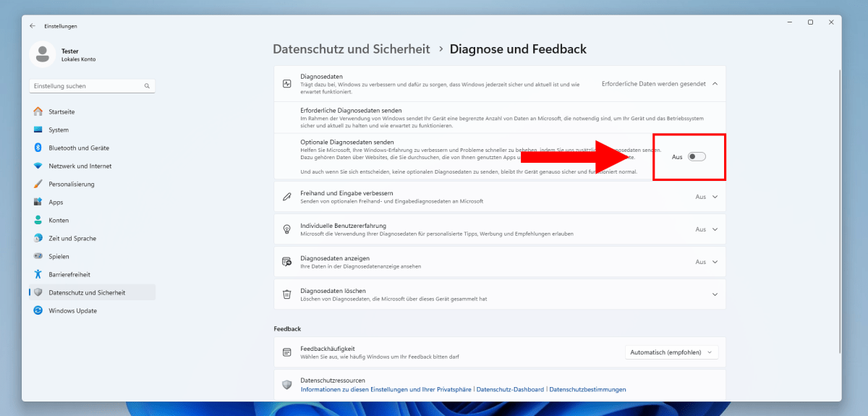Image resolution: width=868 pixels, height=416 pixels.
Task: Click the Feedbackhäufigkeit calendar icon
Action: (x=287, y=352)
